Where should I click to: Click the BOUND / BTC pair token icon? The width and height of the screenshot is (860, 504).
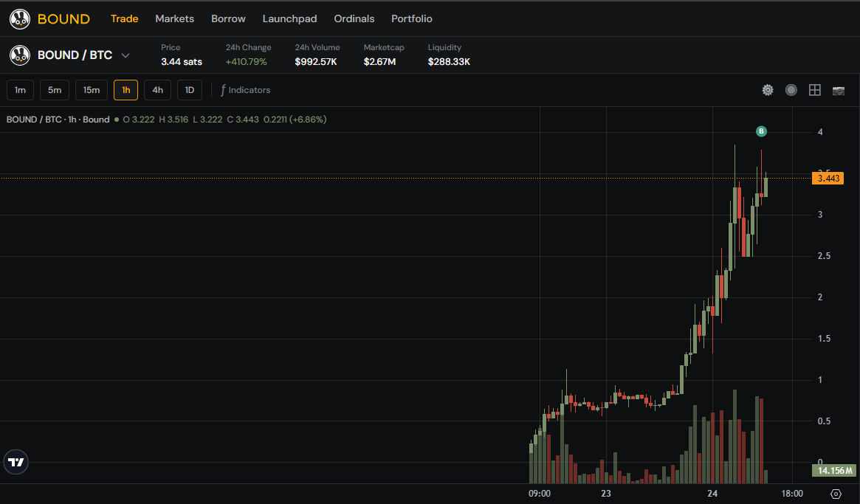(20, 55)
